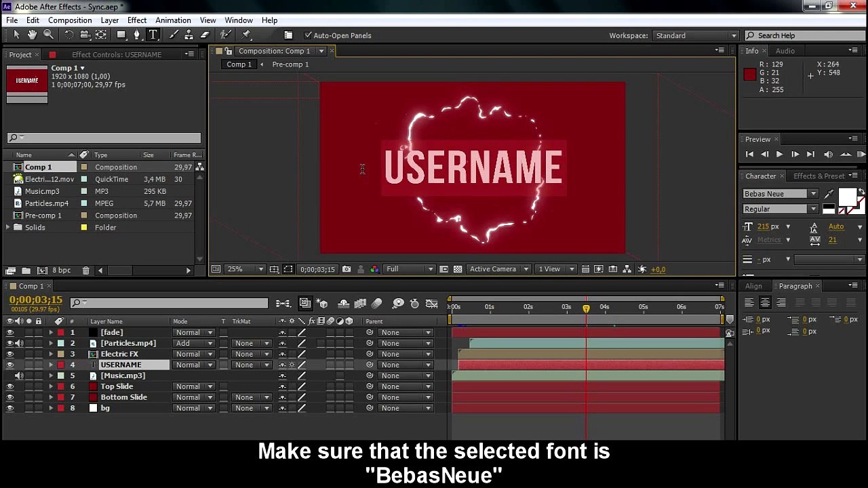Click the eyedropper in Character panel
This screenshot has width=868, height=488.
coord(829,195)
